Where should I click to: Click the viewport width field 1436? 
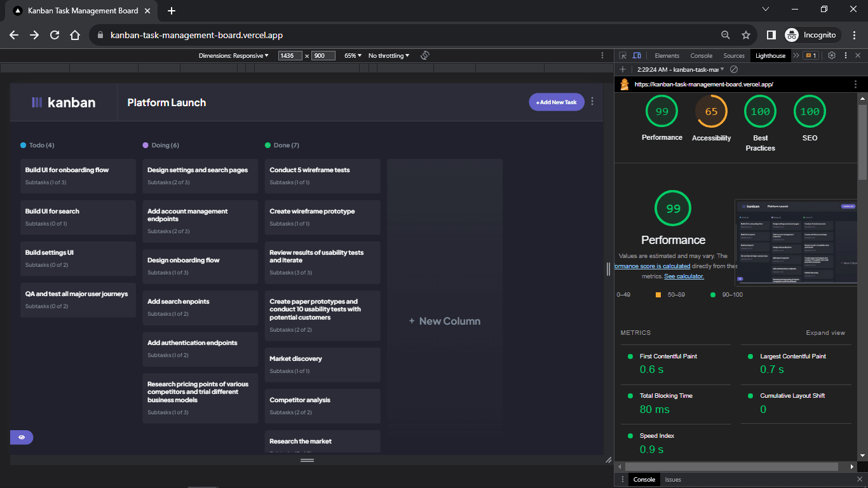coord(290,56)
